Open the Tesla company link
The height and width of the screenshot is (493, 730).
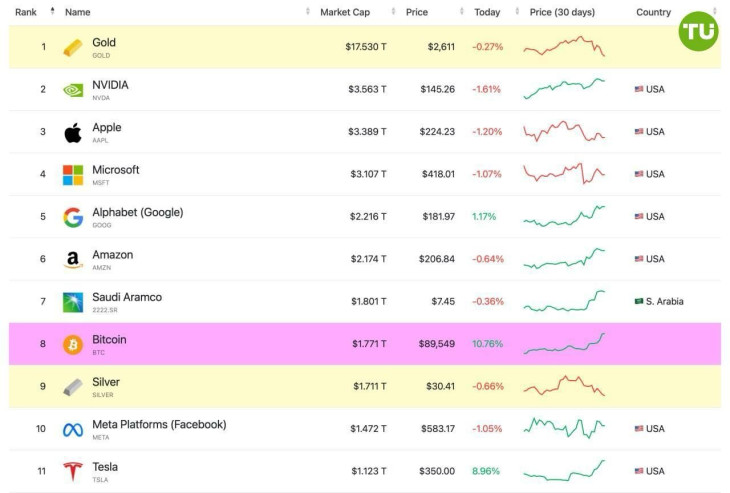point(105,467)
